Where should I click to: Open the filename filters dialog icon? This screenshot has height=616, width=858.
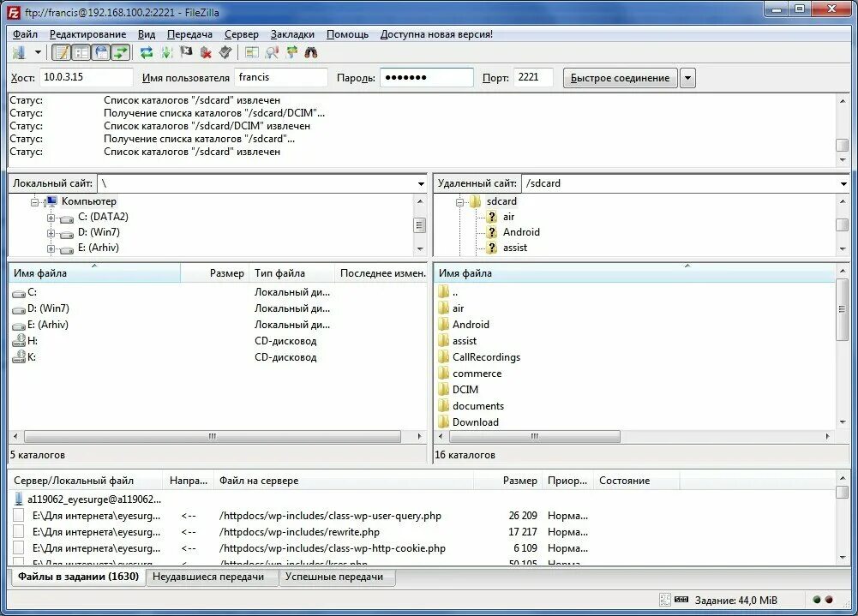coord(252,52)
